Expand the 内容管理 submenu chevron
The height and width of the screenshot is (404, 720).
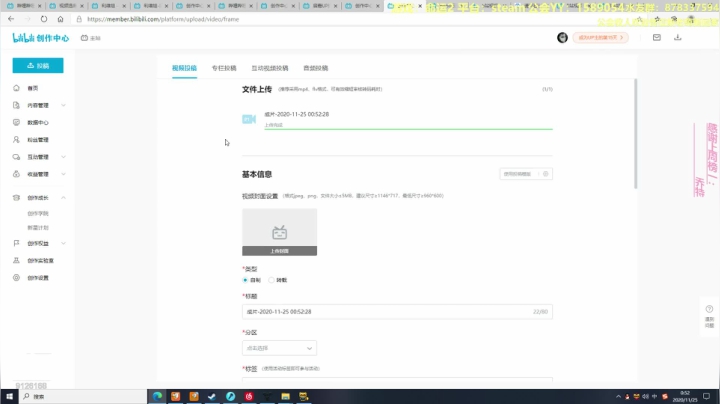coord(63,105)
